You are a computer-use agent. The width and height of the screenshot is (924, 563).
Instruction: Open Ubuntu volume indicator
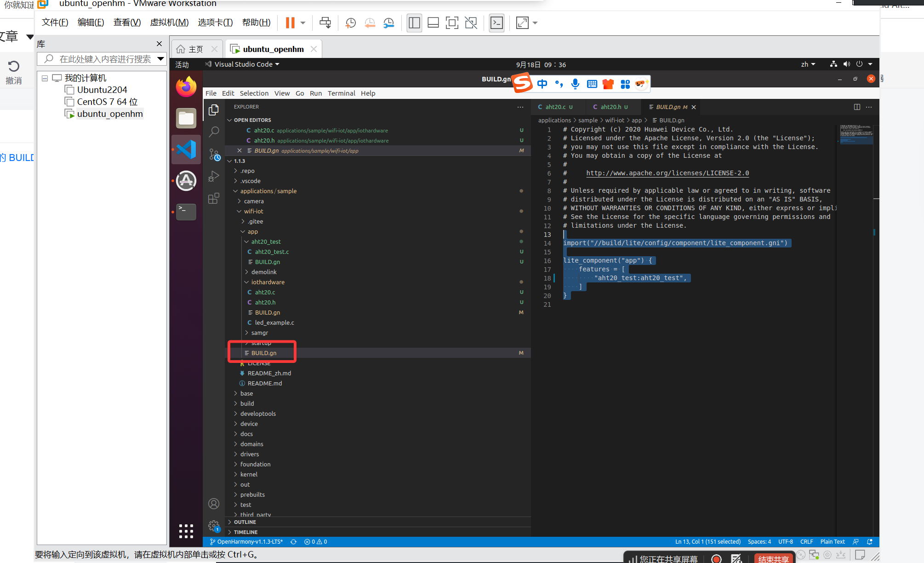pos(847,64)
